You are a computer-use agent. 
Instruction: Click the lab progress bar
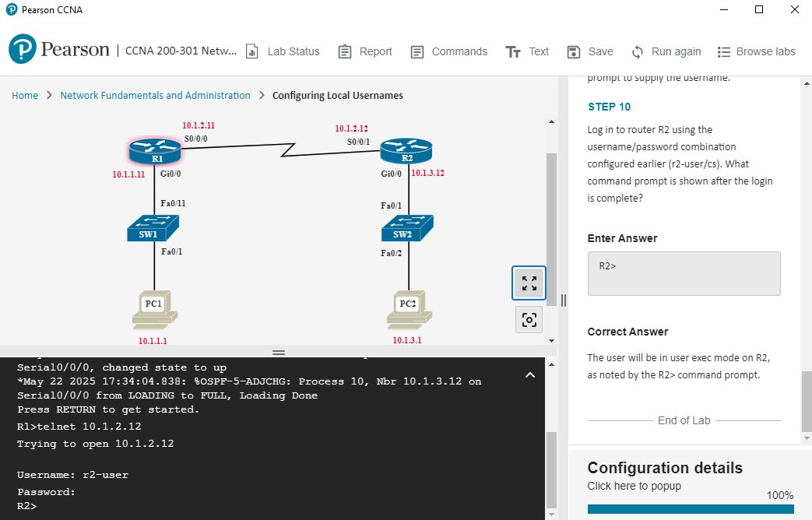[x=691, y=508]
